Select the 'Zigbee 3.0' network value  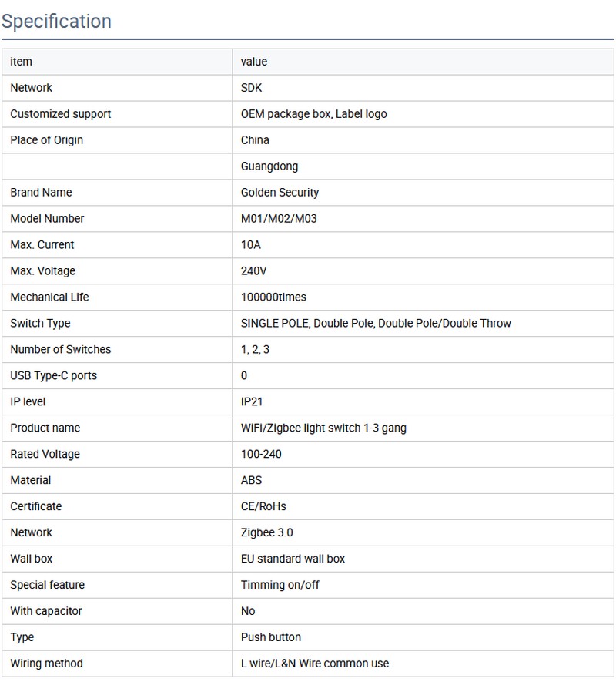click(x=267, y=533)
